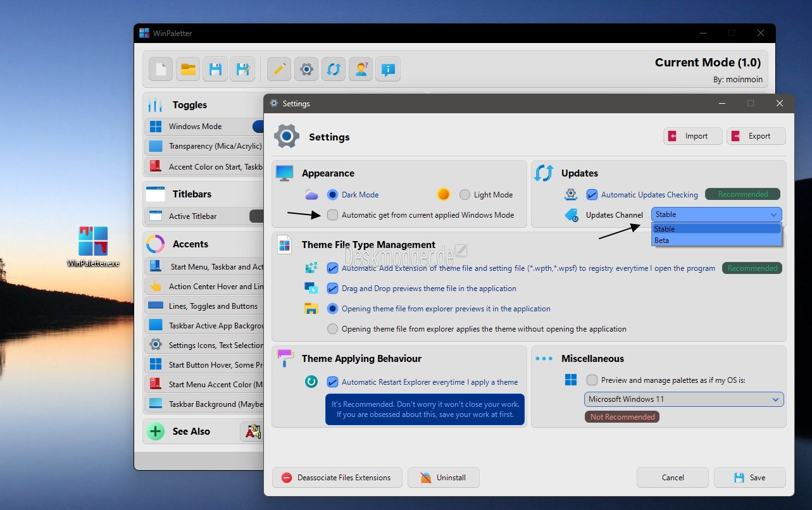Click the Windows logo icon in Miscellaneous
This screenshot has height=510, width=812.
[x=571, y=380]
